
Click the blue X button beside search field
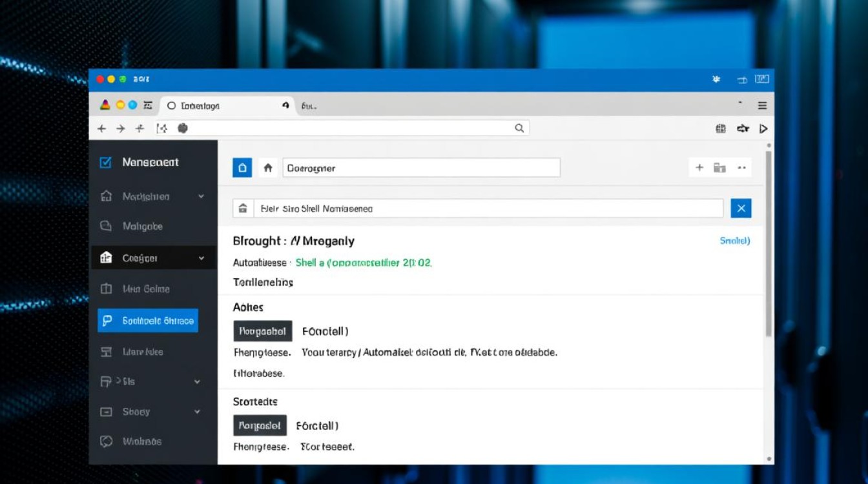tap(741, 208)
